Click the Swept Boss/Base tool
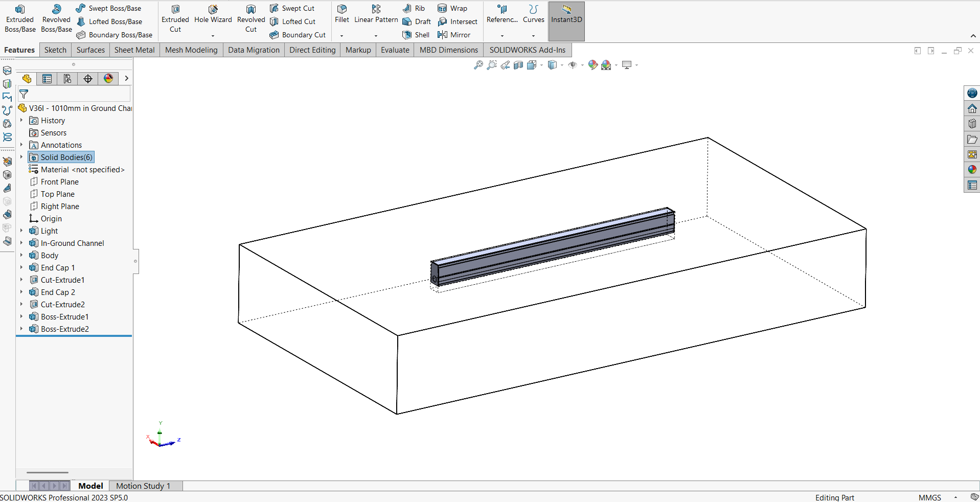The image size is (980, 502). 108,8
